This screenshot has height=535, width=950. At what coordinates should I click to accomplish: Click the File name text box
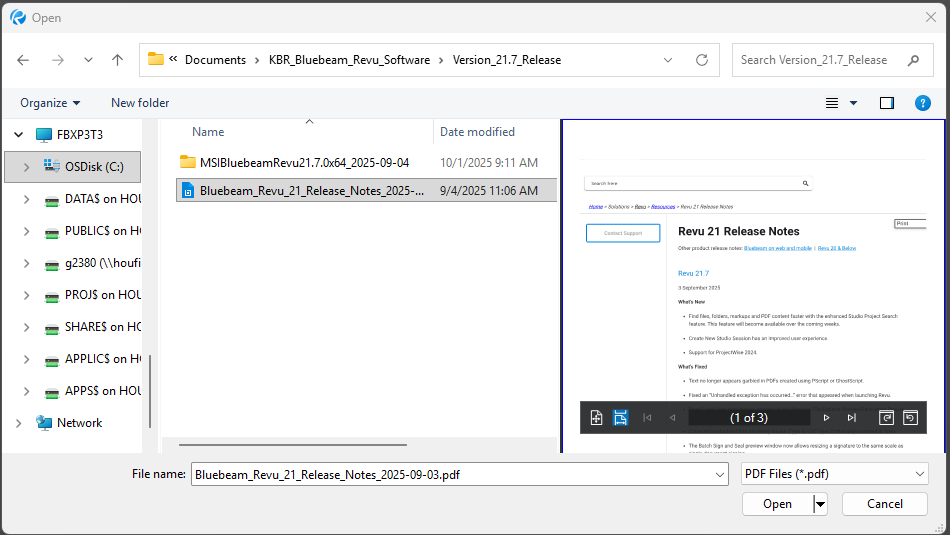coord(452,474)
